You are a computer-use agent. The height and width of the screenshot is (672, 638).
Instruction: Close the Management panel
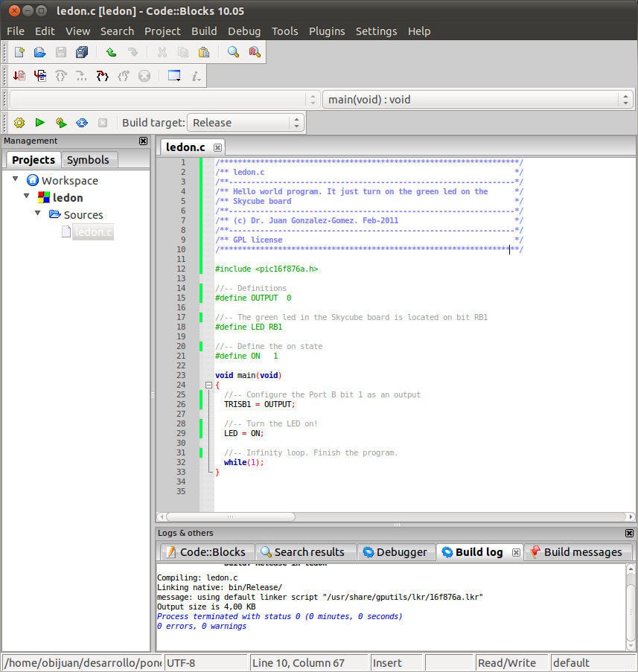(x=143, y=141)
